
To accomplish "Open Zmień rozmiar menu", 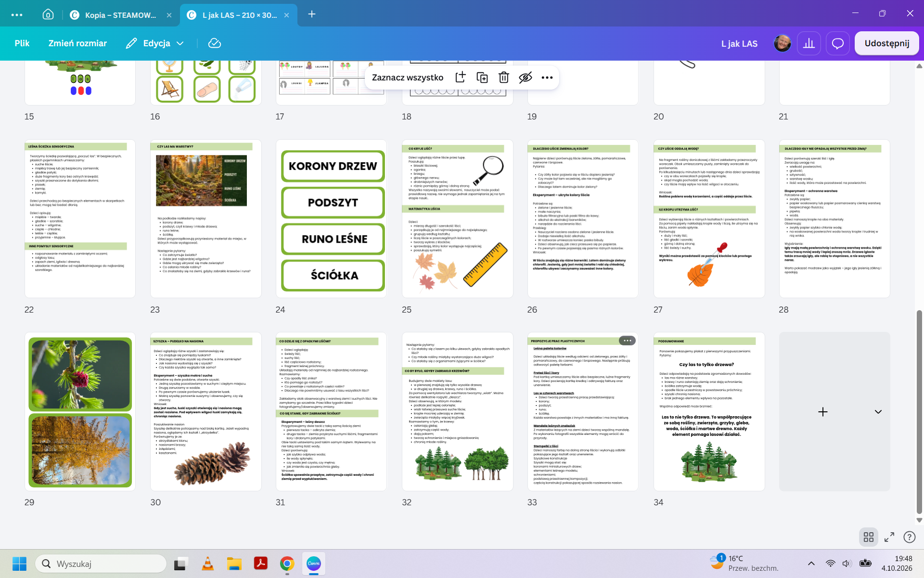I will click(77, 43).
